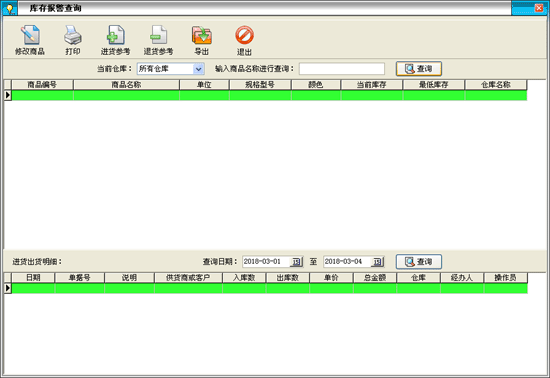Click the lower 查询 button beside dates
550x378 pixels.
[x=418, y=262]
